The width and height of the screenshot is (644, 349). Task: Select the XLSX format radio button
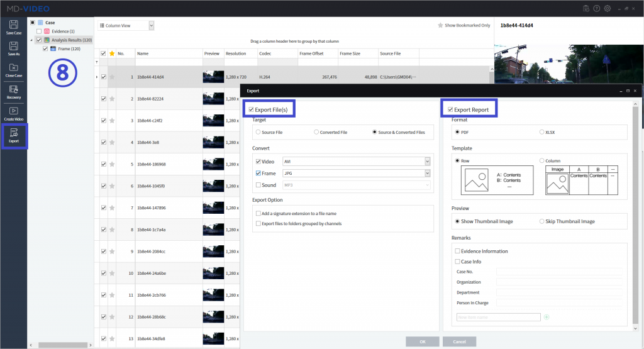(542, 132)
